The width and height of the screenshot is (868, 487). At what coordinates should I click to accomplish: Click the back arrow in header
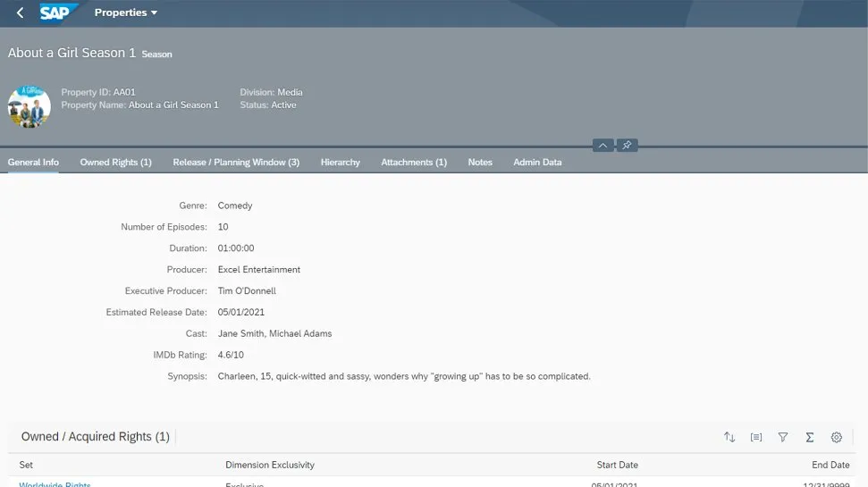(x=20, y=13)
